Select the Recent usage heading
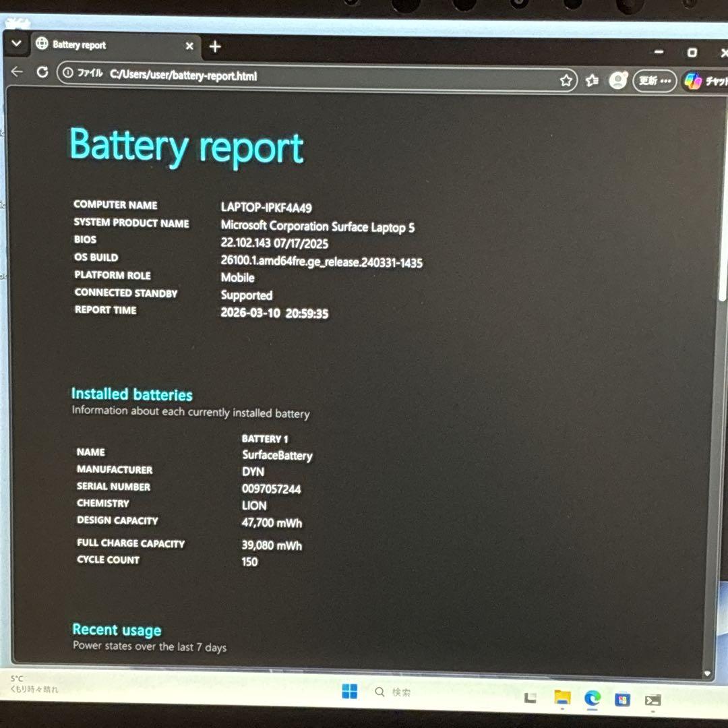Viewport: 728px width, 728px height. pos(117,630)
